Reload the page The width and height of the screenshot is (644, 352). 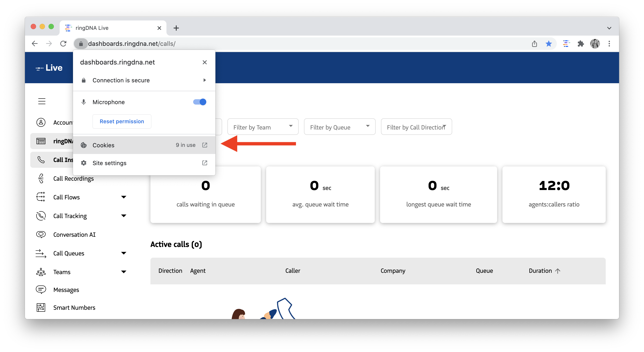[63, 44]
